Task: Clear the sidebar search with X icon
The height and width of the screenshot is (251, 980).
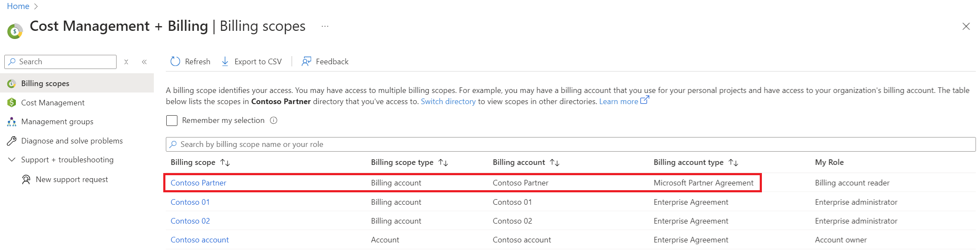Action: point(126,62)
